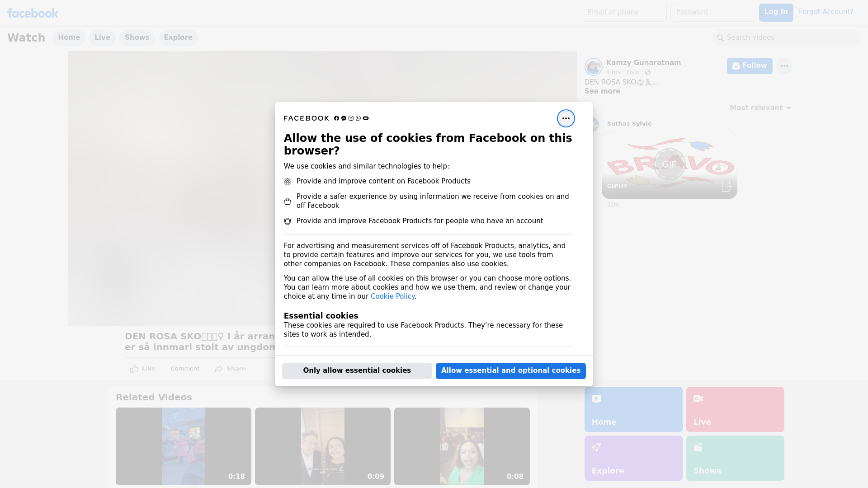Click the 32m comment timestamp
The image size is (868, 488).
(x=613, y=205)
